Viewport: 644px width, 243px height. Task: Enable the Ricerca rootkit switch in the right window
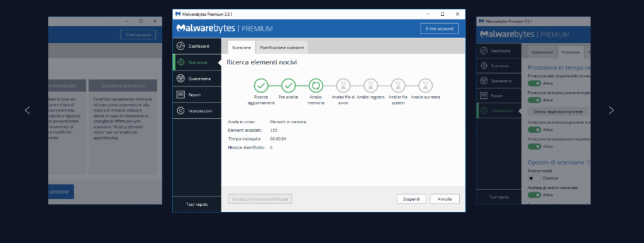(x=535, y=178)
